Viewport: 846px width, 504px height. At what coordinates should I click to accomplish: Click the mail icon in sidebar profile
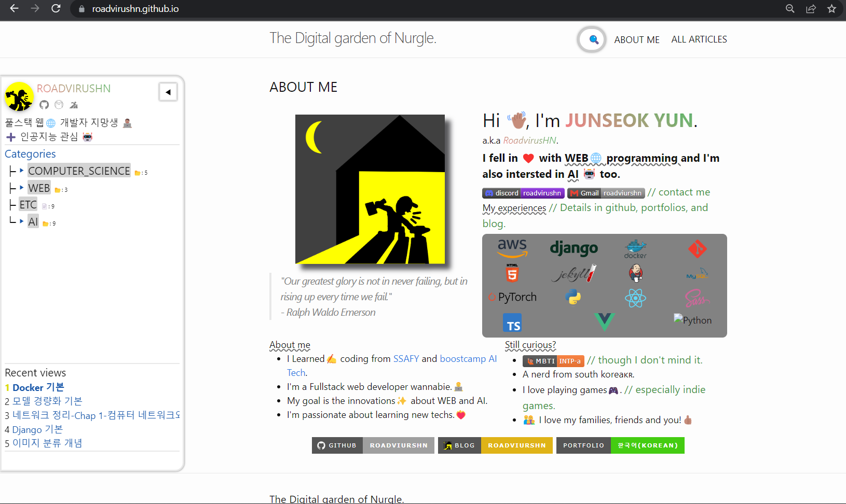(59, 105)
